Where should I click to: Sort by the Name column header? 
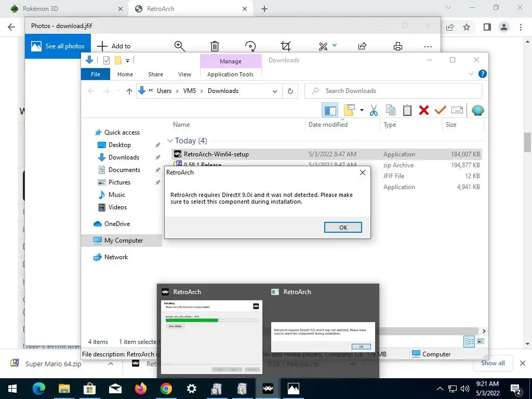(181, 125)
